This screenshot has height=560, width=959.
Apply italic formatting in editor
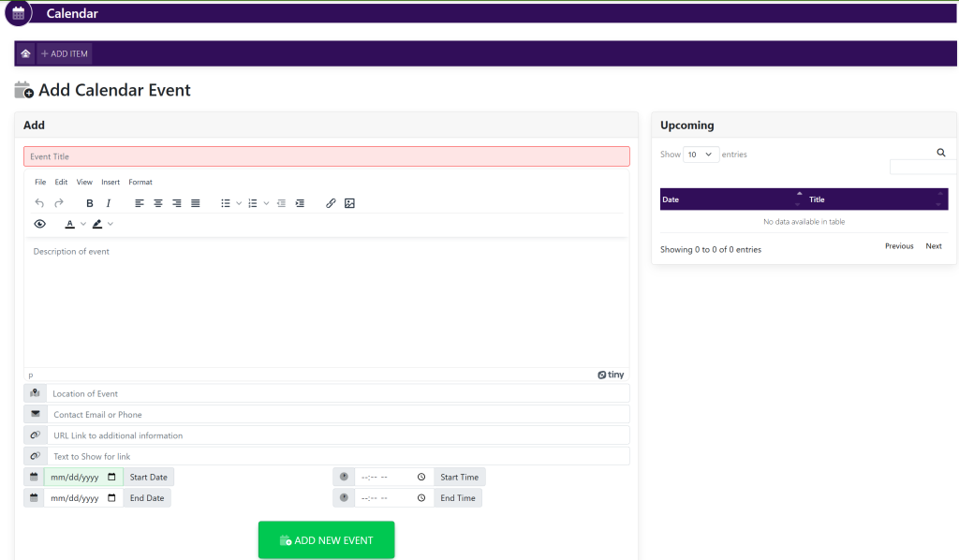(x=109, y=203)
